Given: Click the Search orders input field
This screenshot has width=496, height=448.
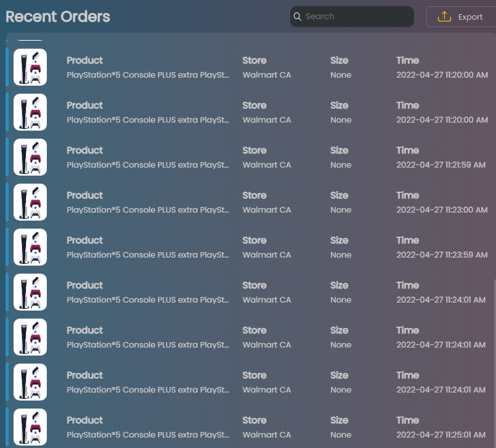Looking at the screenshot, I should (x=352, y=17).
